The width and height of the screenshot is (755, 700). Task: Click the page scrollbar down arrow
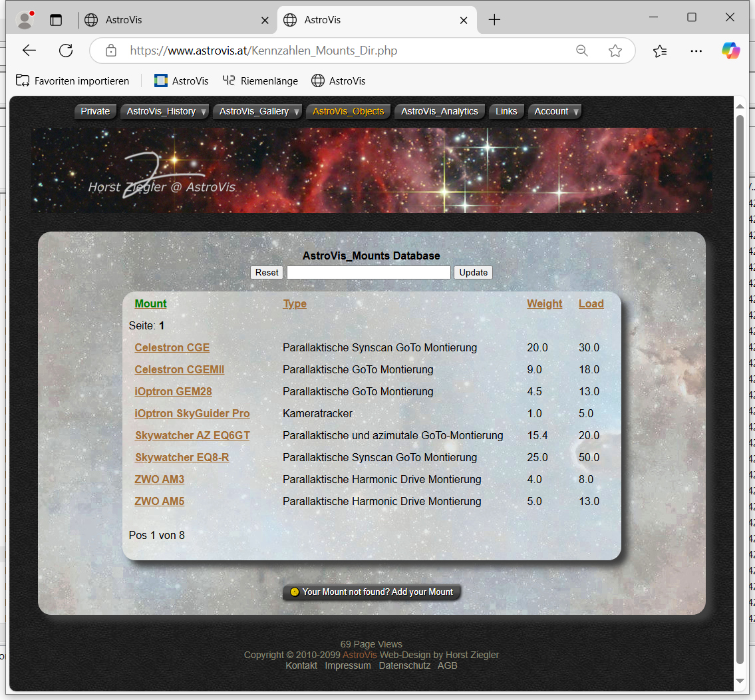[740, 681]
